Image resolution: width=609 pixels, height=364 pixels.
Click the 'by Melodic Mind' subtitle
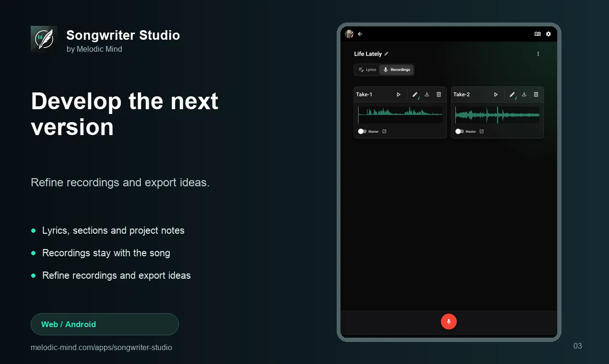(x=94, y=49)
